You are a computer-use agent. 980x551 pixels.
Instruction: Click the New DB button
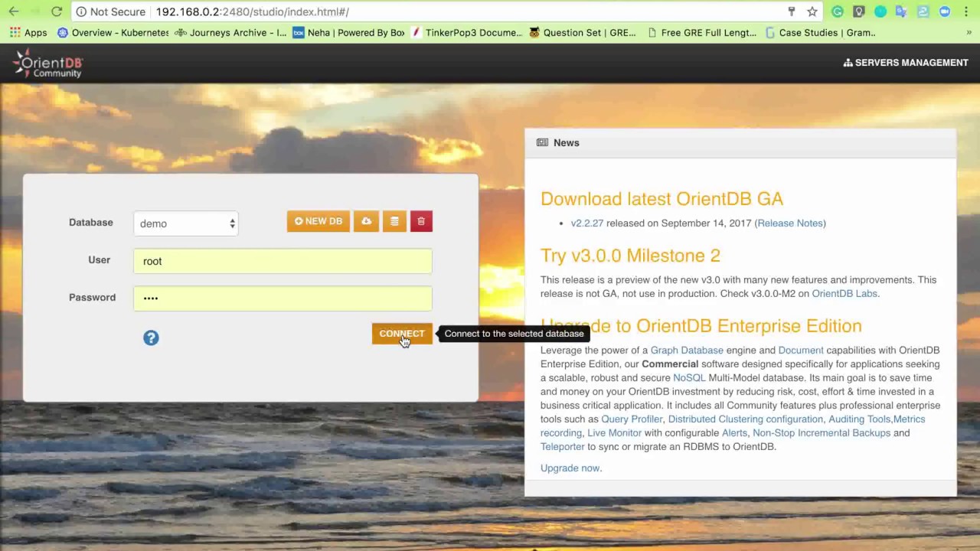[318, 221]
